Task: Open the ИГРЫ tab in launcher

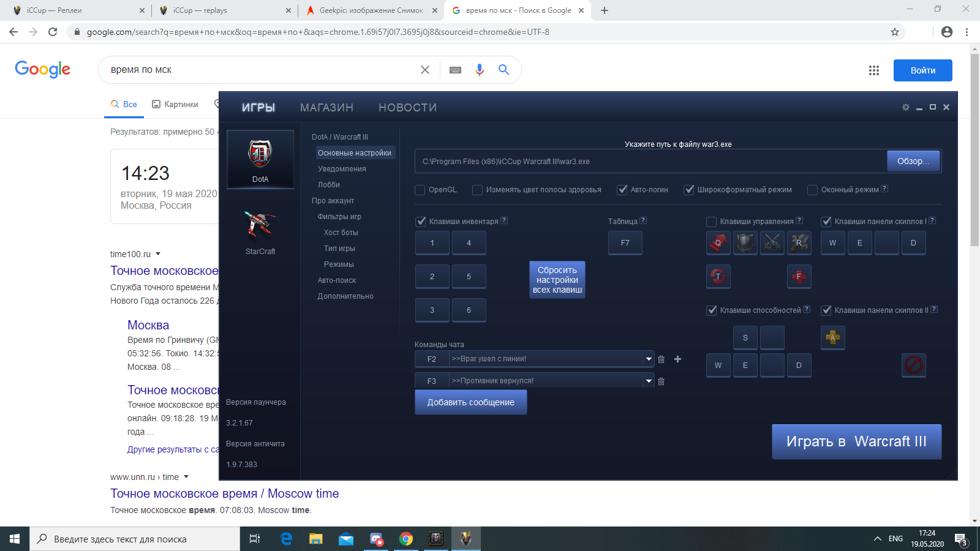Action: coord(258,108)
